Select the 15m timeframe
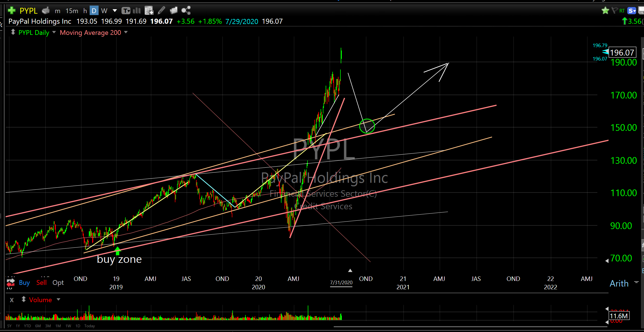Screen dimensions: 644x332 click(x=72, y=11)
